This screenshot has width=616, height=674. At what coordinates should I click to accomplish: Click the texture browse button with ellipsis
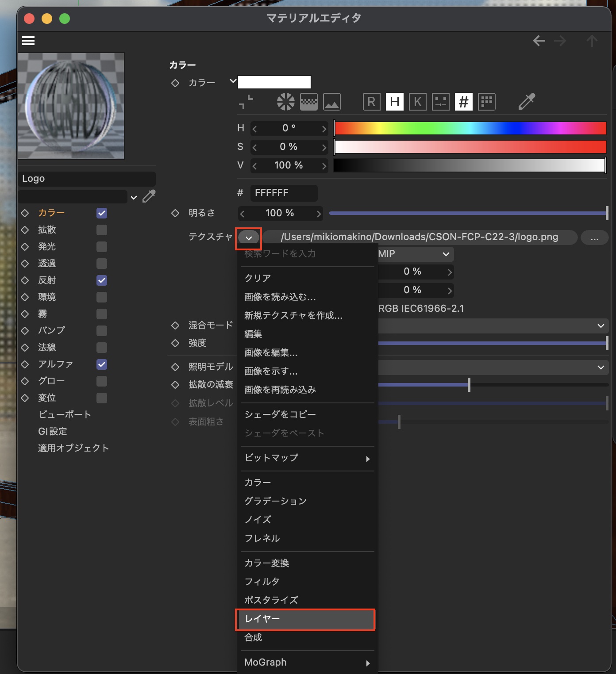click(x=594, y=238)
